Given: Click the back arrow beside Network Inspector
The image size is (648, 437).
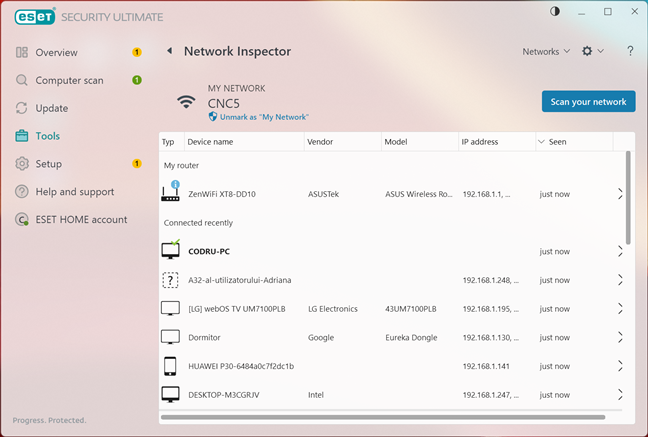Looking at the screenshot, I should click(169, 51).
